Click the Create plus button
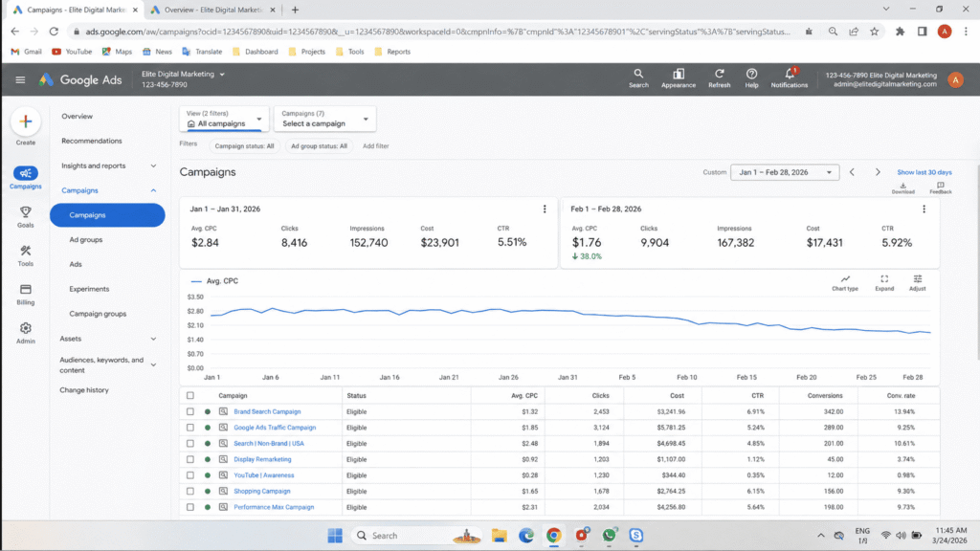Image resolution: width=980 pixels, height=551 pixels. click(x=26, y=121)
